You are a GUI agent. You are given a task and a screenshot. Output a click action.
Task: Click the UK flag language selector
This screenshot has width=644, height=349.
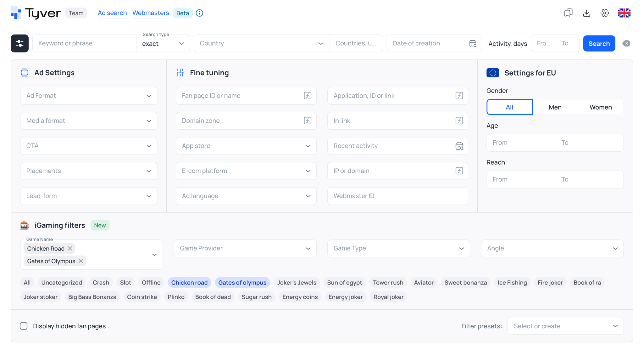pyautogui.click(x=624, y=13)
